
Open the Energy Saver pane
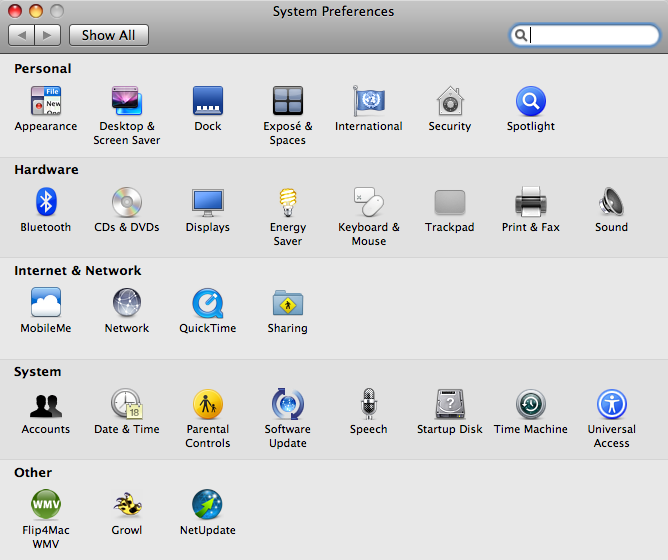click(288, 203)
